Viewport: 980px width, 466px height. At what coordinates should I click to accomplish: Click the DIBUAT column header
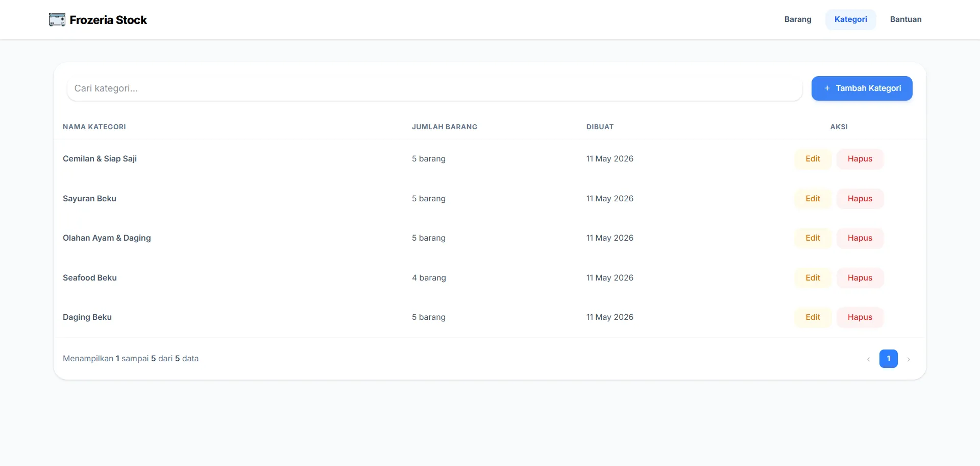coord(600,127)
